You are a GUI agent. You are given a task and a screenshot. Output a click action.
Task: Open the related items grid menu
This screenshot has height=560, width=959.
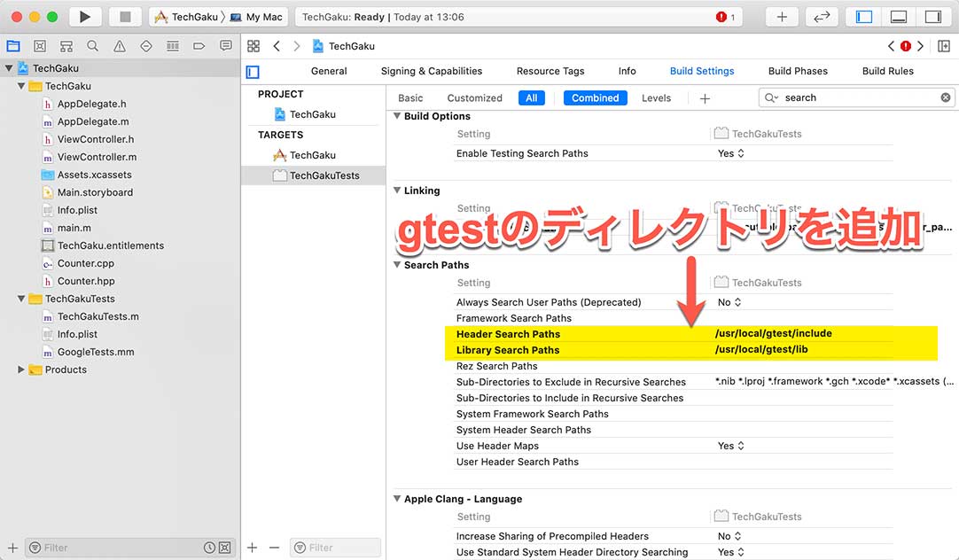(x=253, y=46)
